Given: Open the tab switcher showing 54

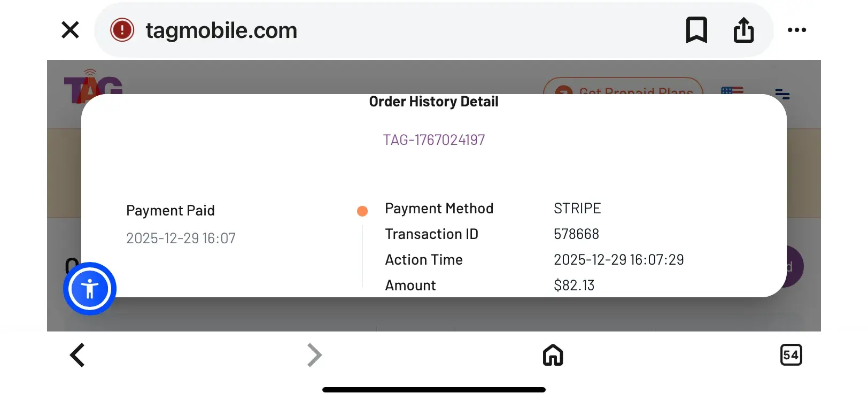Looking at the screenshot, I should coord(791,355).
